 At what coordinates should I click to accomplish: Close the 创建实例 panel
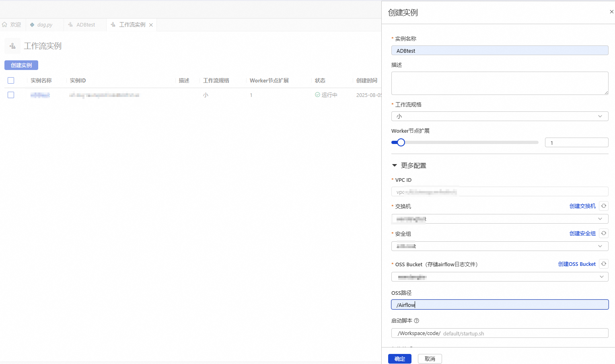point(611,12)
